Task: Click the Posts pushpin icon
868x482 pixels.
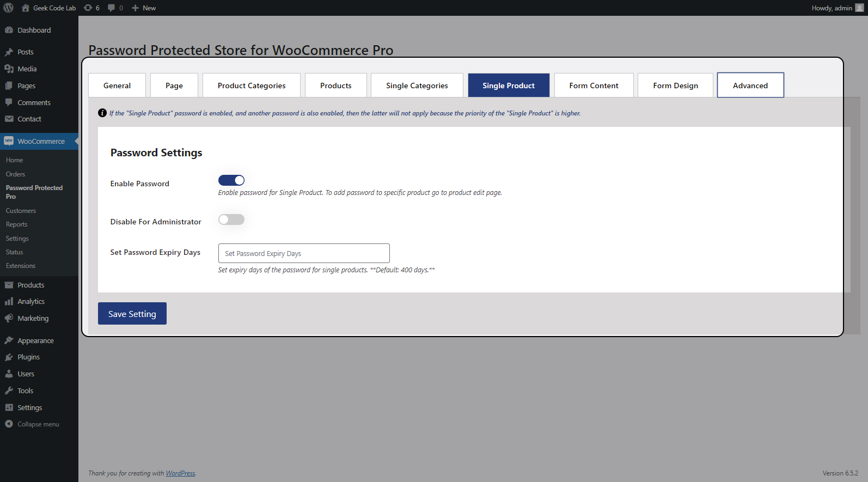Action: point(9,52)
